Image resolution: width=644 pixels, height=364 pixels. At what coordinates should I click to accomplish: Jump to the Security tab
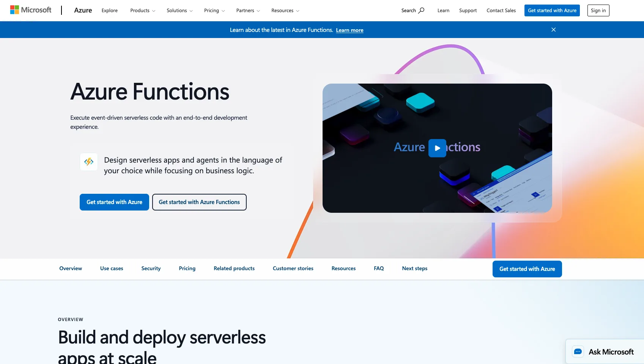[151, 268]
